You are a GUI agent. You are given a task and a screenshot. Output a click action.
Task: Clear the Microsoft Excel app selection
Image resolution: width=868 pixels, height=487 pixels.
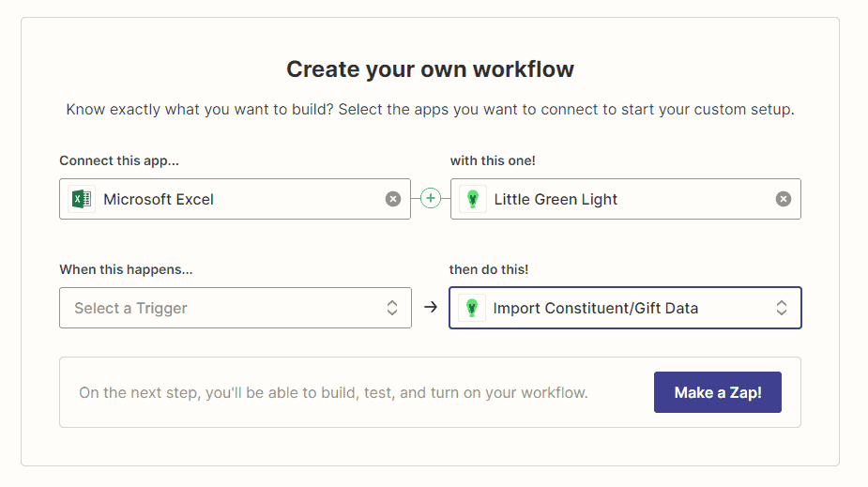pos(393,199)
